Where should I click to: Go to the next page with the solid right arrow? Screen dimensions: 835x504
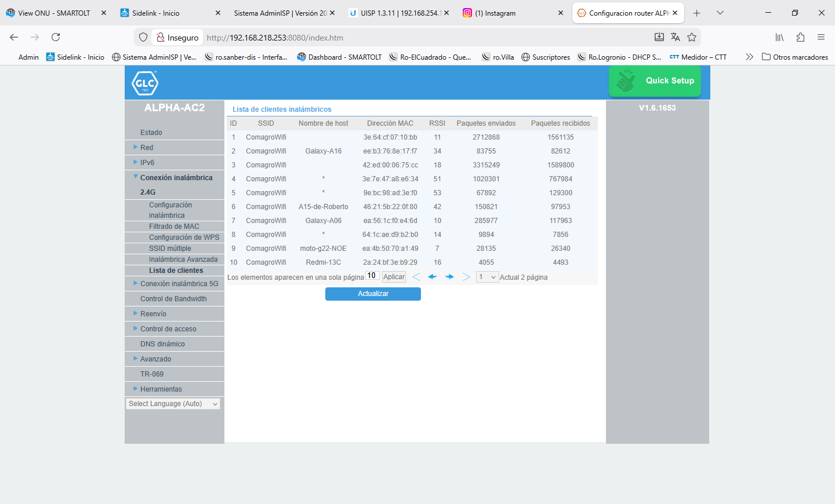(449, 277)
